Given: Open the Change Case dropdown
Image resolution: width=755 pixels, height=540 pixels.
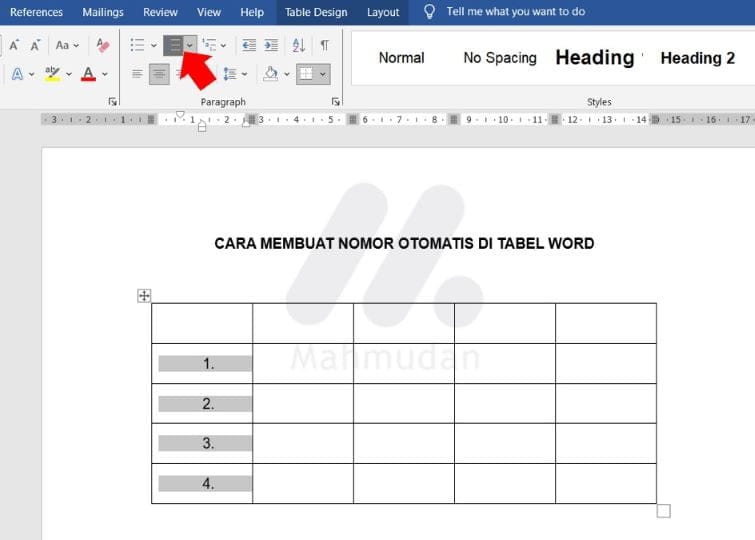Looking at the screenshot, I should tap(67, 45).
